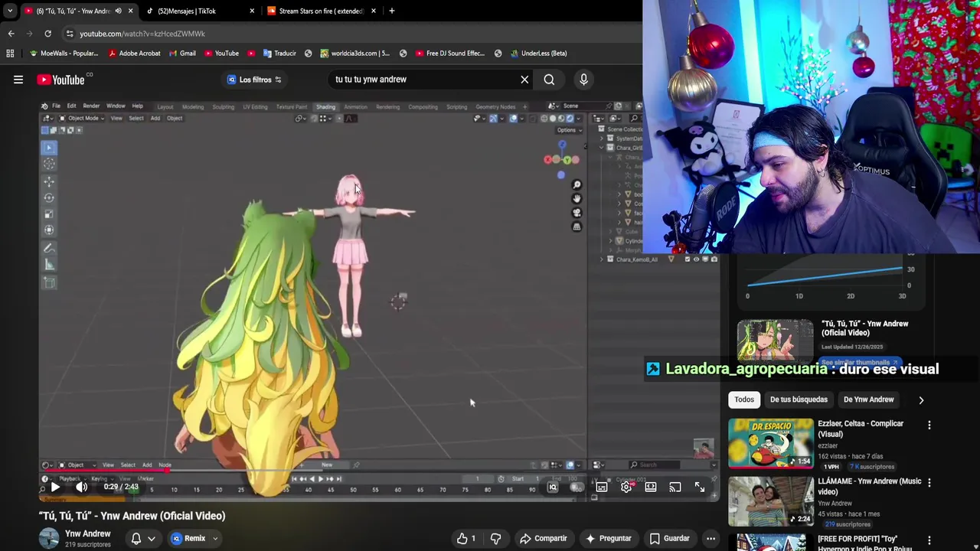Select the De Ynw Andrew chip
Image resolution: width=980 pixels, height=551 pixels.
(868, 399)
